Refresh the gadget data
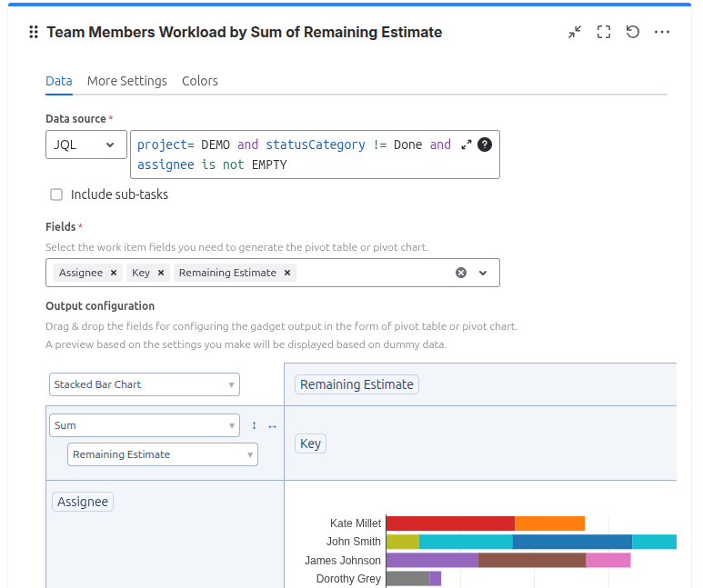This screenshot has width=703, height=588. tap(633, 33)
